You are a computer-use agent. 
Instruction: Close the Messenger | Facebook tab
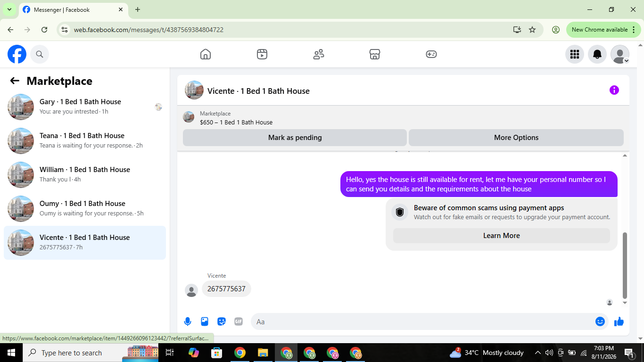(121, 9)
